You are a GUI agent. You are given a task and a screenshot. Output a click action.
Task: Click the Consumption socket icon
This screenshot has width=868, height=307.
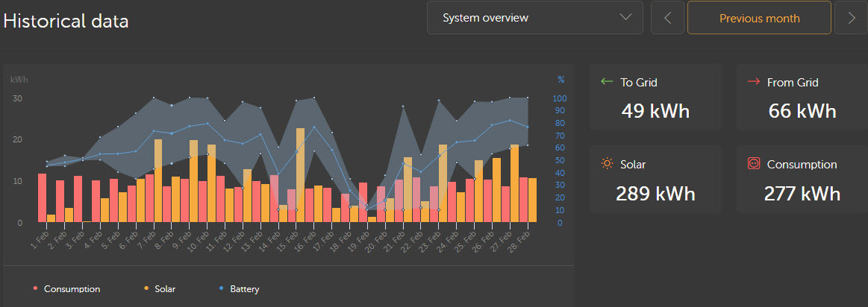click(x=754, y=164)
